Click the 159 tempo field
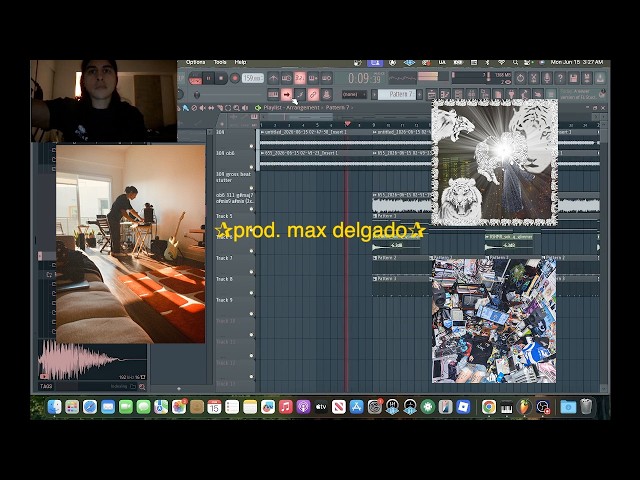The width and height of the screenshot is (640, 480). point(253,78)
